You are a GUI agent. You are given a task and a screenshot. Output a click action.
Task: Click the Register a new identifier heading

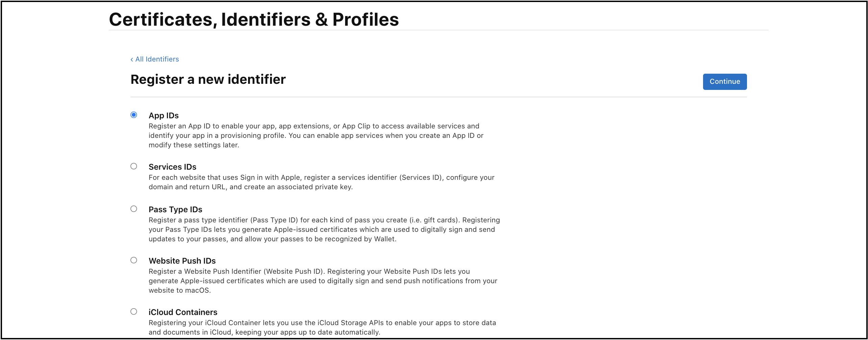pos(208,80)
